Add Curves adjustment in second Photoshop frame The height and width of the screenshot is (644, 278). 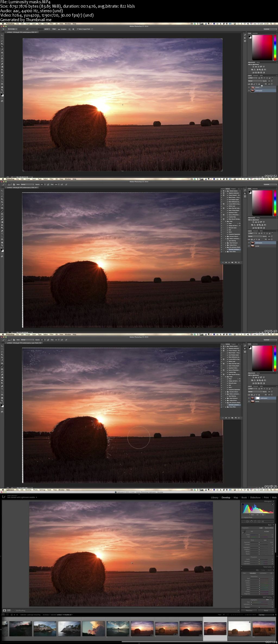(258, 222)
